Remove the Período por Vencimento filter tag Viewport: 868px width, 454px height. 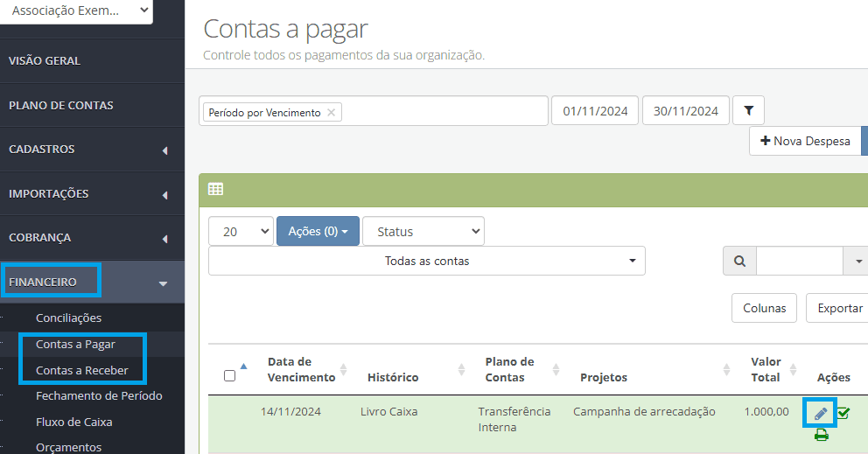click(331, 112)
